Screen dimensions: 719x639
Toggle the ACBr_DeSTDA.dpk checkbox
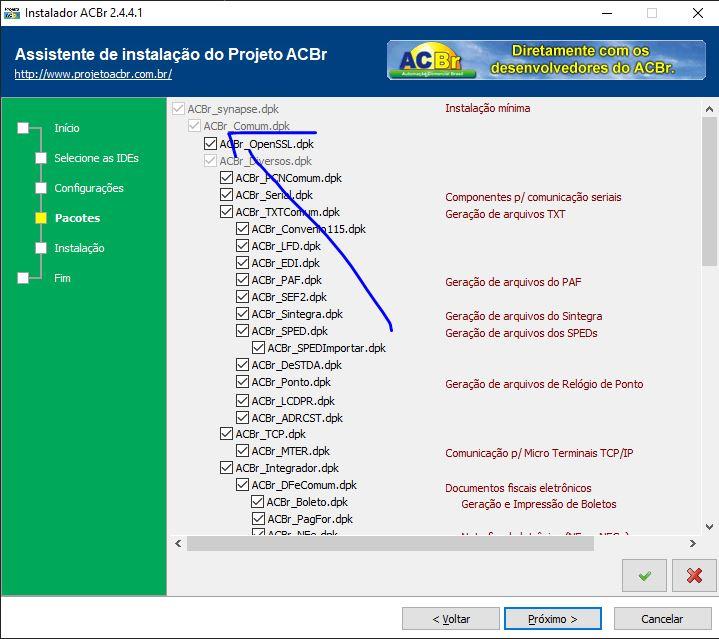point(243,364)
